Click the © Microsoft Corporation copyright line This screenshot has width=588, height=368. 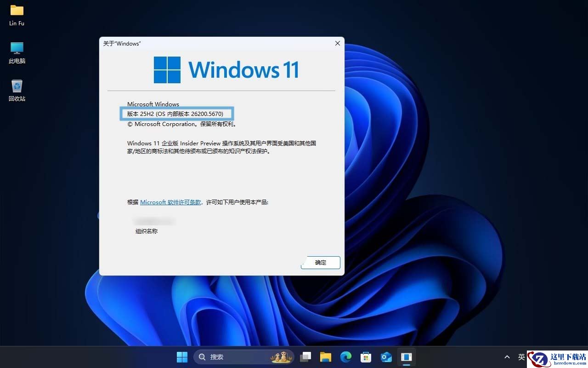(182, 124)
